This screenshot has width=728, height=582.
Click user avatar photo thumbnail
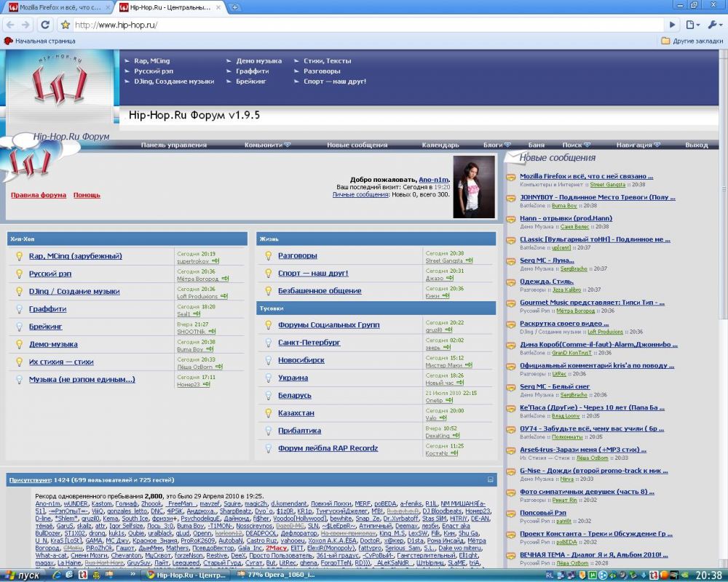click(474, 187)
